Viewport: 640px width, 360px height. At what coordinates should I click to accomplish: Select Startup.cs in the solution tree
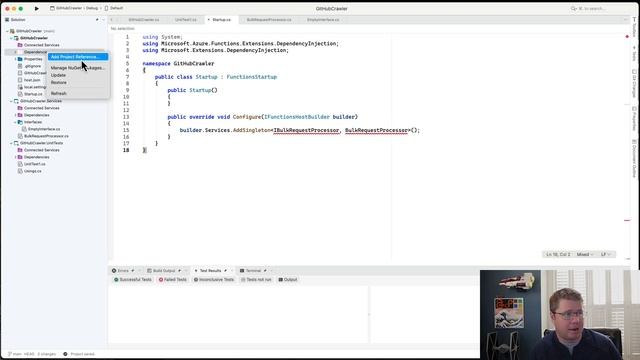pyautogui.click(x=33, y=94)
